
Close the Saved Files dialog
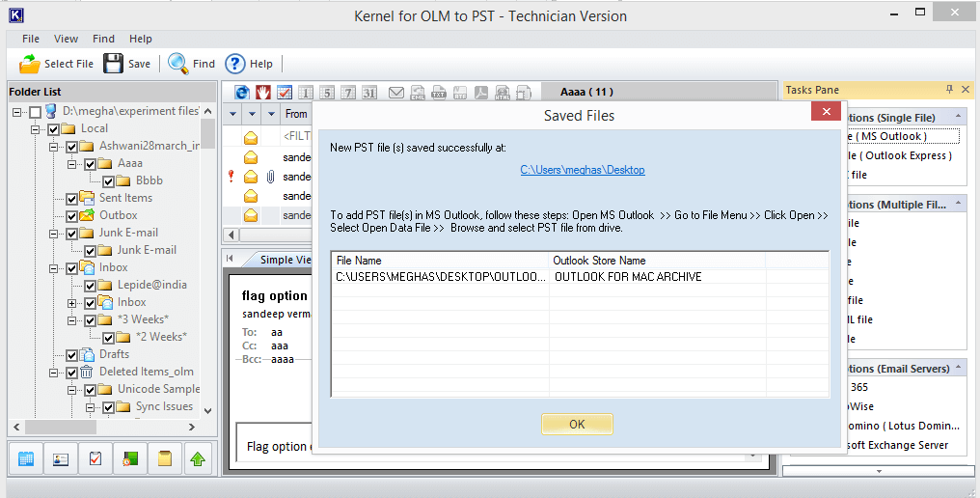point(826,111)
